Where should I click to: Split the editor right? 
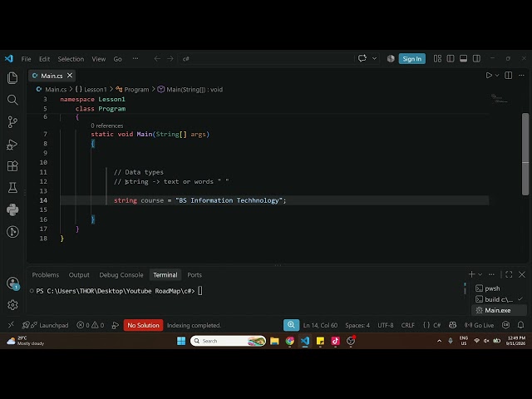508,76
